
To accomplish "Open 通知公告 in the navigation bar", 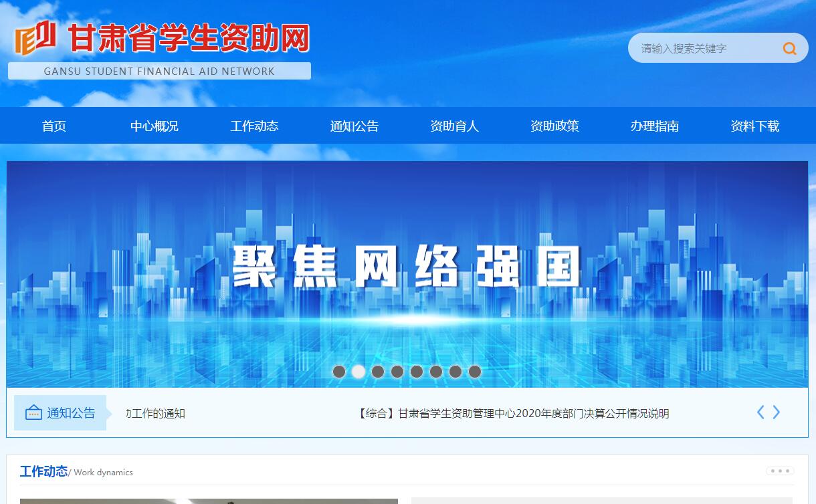I will pyautogui.click(x=354, y=126).
